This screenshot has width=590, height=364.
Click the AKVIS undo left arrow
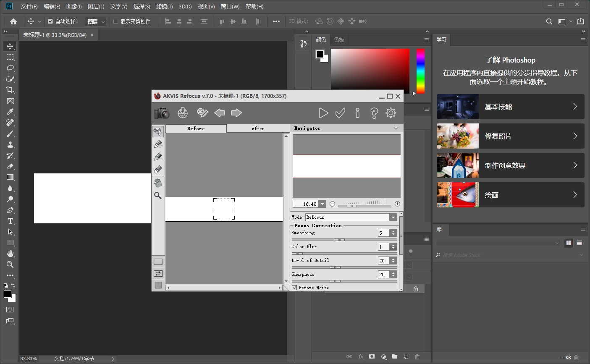click(x=220, y=113)
